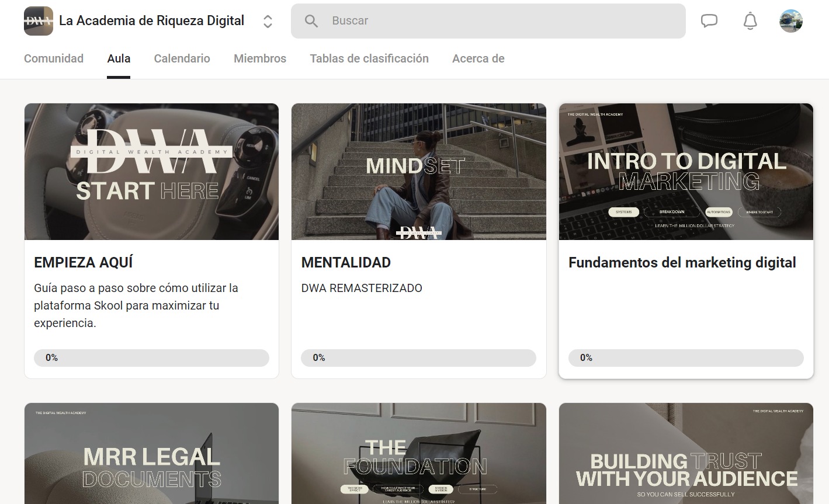Select the Aula tab
The width and height of the screenshot is (829, 504).
tap(119, 58)
